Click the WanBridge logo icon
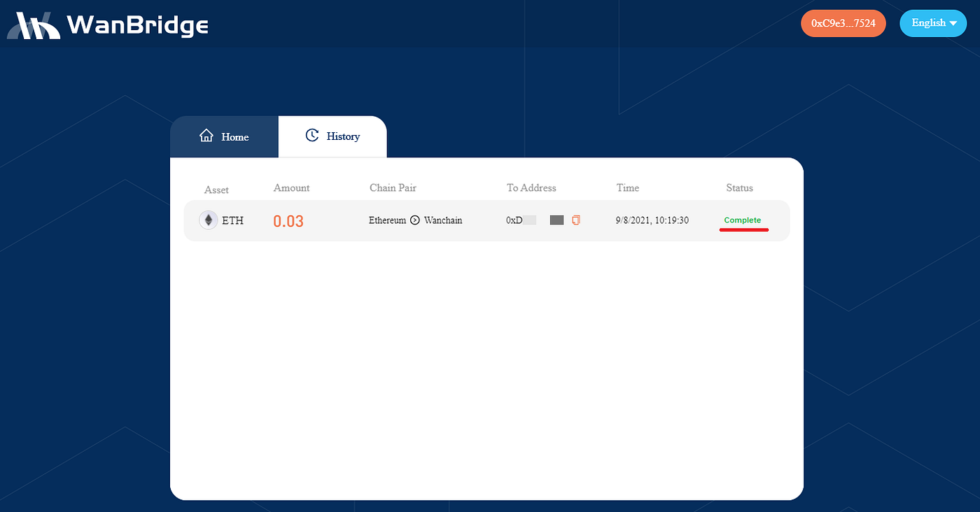 33,25
